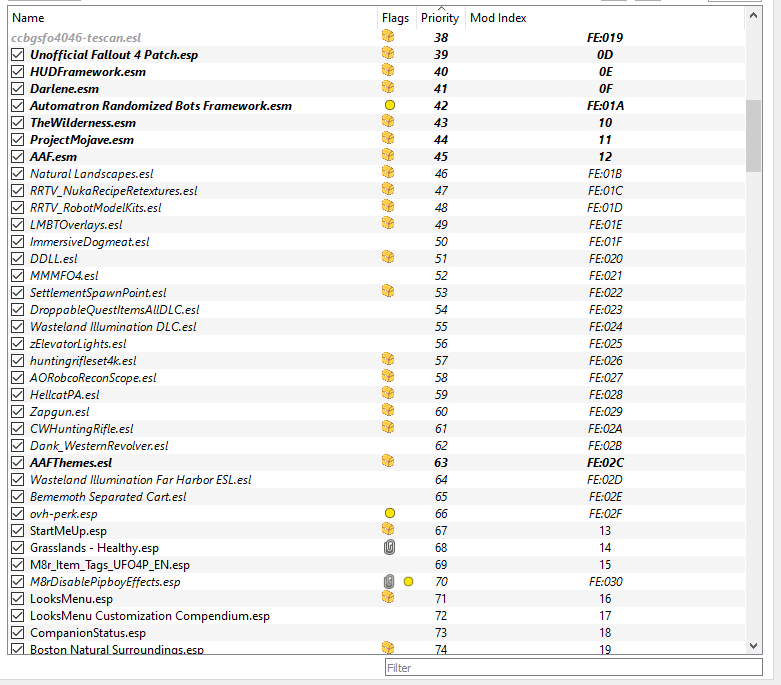The image size is (781, 685).
Task: Click the archive flag icon for TheWilderness.esm
Action: [388, 121]
